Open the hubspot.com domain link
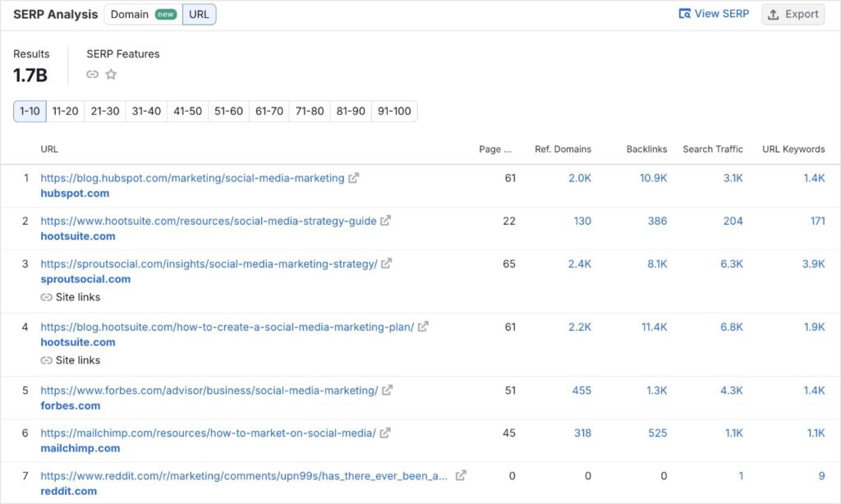Image resolution: width=841 pixels, height=504 pixels. click(x=75, y=194)
